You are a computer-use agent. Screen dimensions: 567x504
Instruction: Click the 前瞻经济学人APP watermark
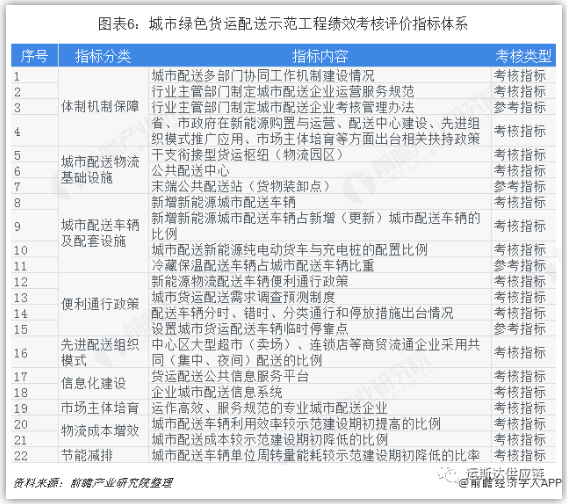510,483
